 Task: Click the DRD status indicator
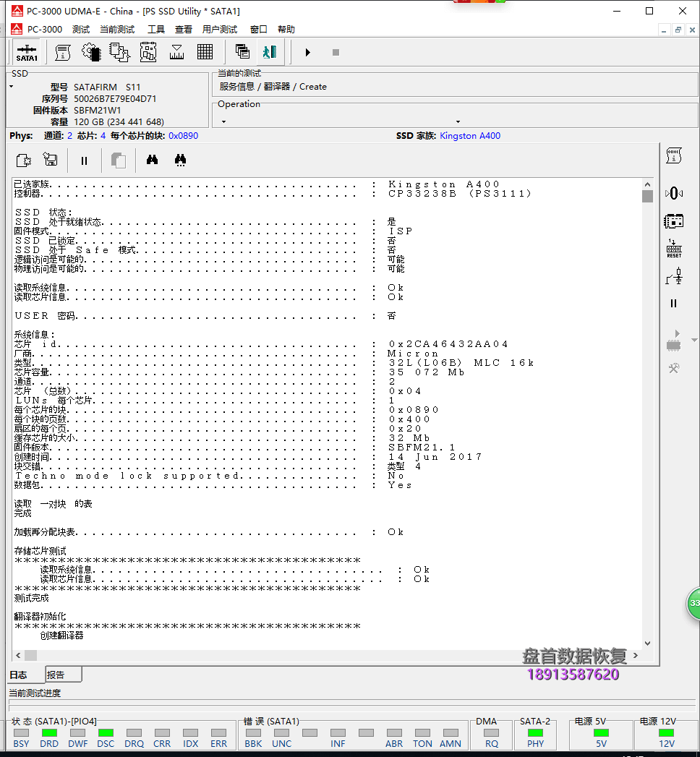48,733
